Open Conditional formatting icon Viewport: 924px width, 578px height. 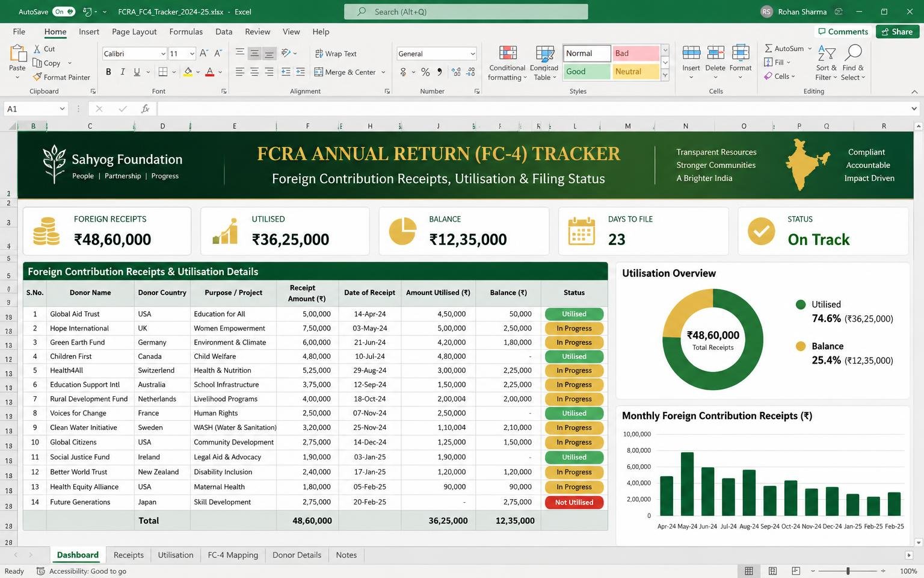pyautogui.click(x=508, y=53)
